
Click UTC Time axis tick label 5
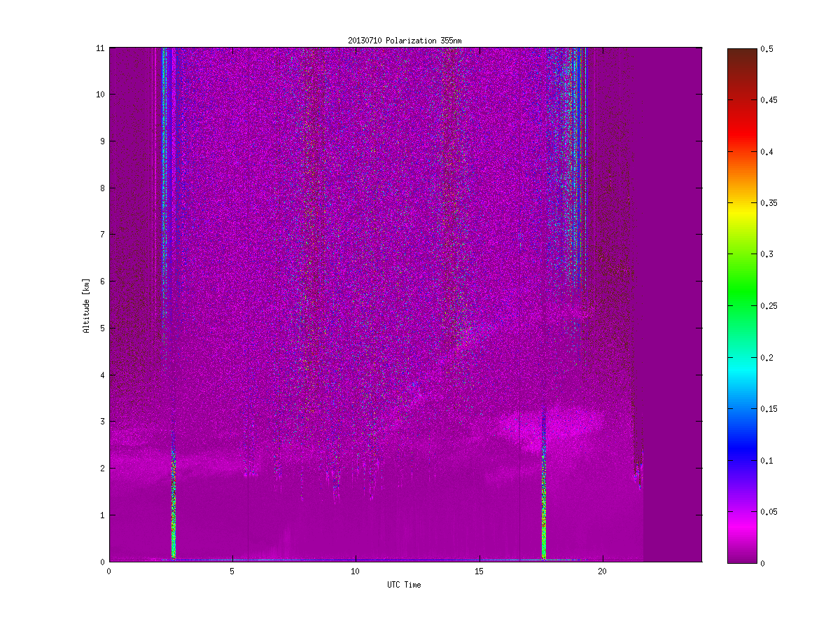tap(232, 571)
